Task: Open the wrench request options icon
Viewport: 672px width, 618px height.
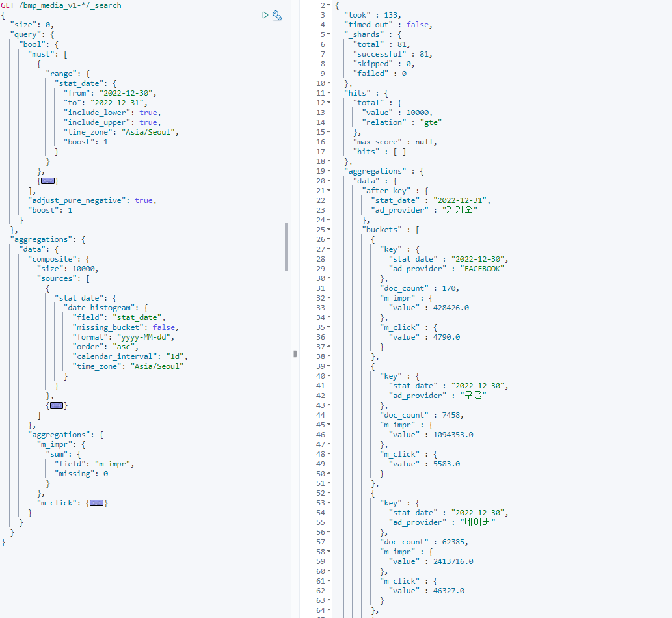Action: click(x=277, y=16)
